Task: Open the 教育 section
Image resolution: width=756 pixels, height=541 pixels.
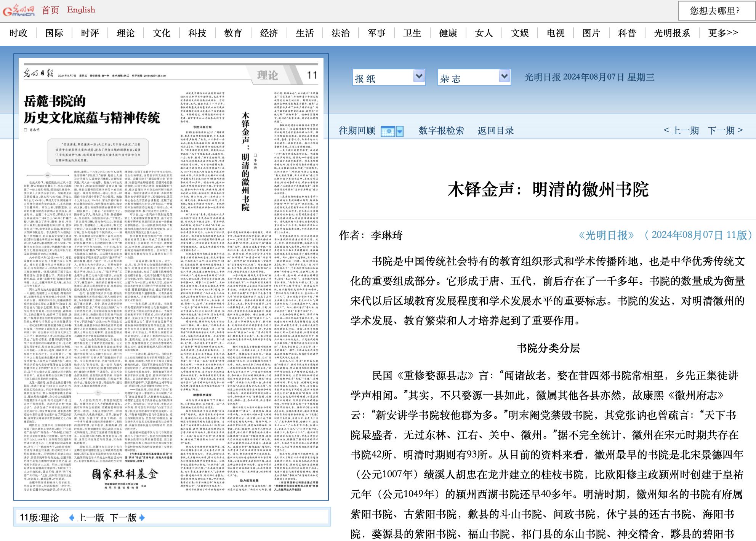Action: pos(233,33)
